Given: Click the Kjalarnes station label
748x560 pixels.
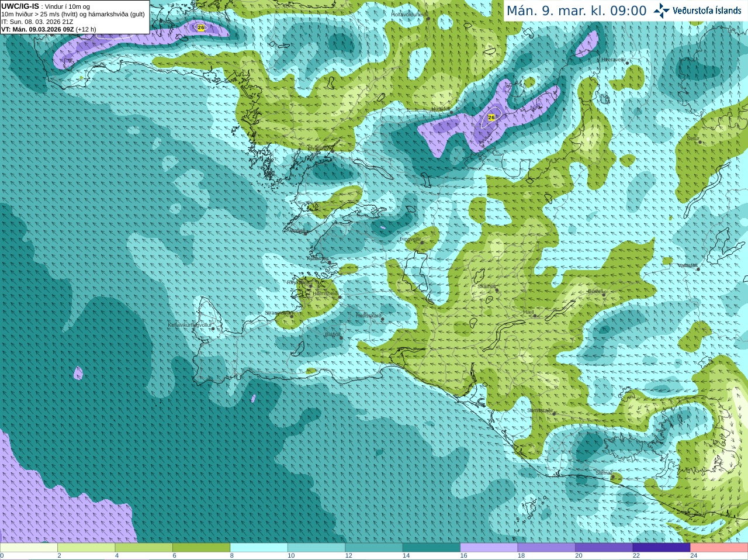Looking at the screenshot, I should [317, 258].
